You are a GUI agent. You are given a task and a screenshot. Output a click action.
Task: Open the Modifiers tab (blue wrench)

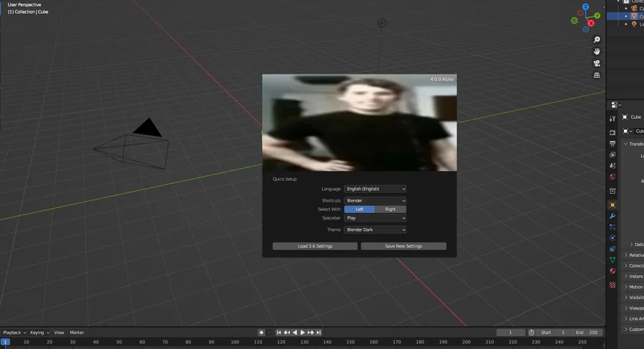pyautogui.click(x=613, y=216)
